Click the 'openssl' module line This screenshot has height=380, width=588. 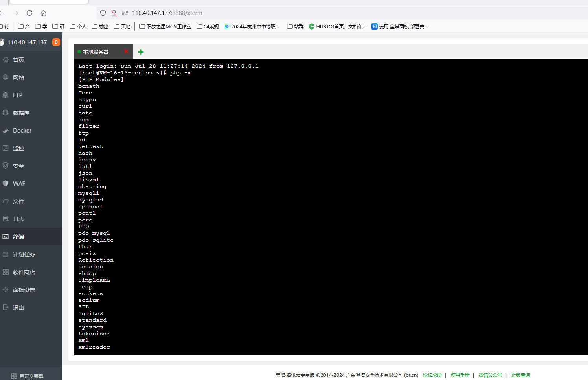[x=90, y=207]
